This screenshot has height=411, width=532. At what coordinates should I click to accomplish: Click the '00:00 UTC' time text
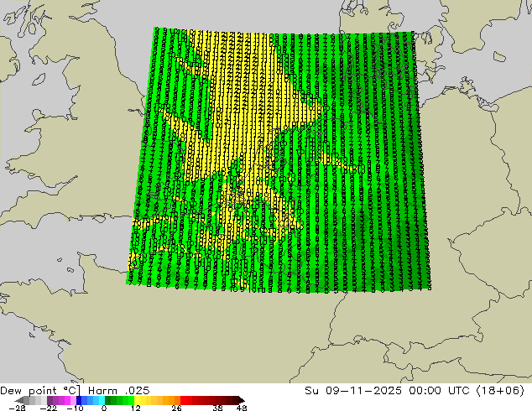[439, 391]
